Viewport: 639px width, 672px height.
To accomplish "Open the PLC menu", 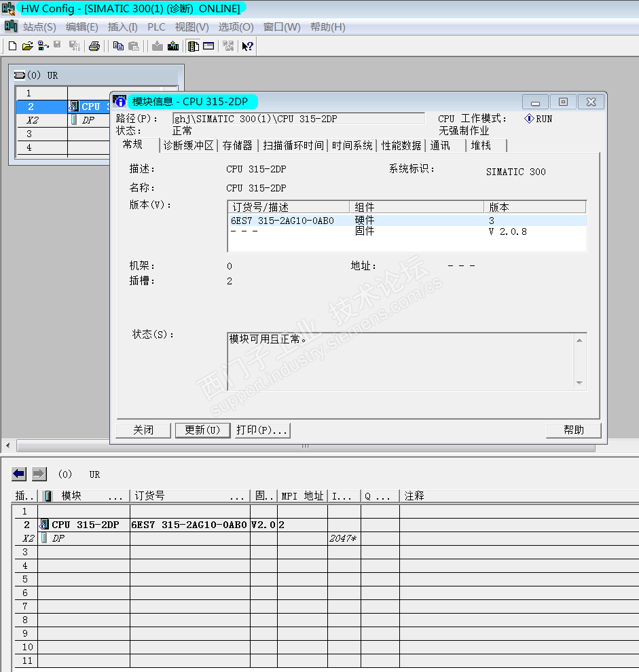I will click(157, 27).
